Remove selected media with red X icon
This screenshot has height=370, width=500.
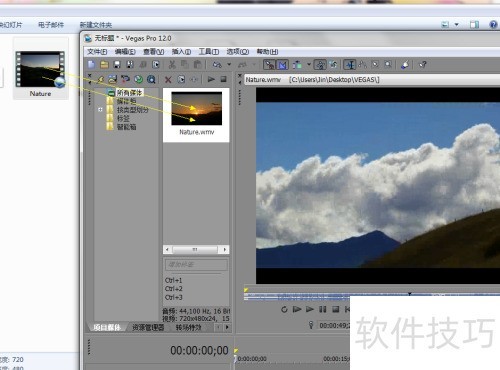pos(168,79)
